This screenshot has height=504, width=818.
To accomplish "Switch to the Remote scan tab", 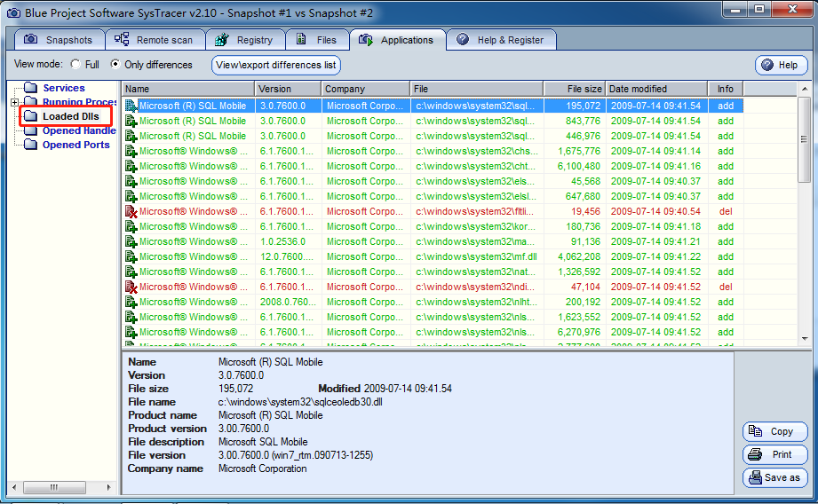I will 155,40.
